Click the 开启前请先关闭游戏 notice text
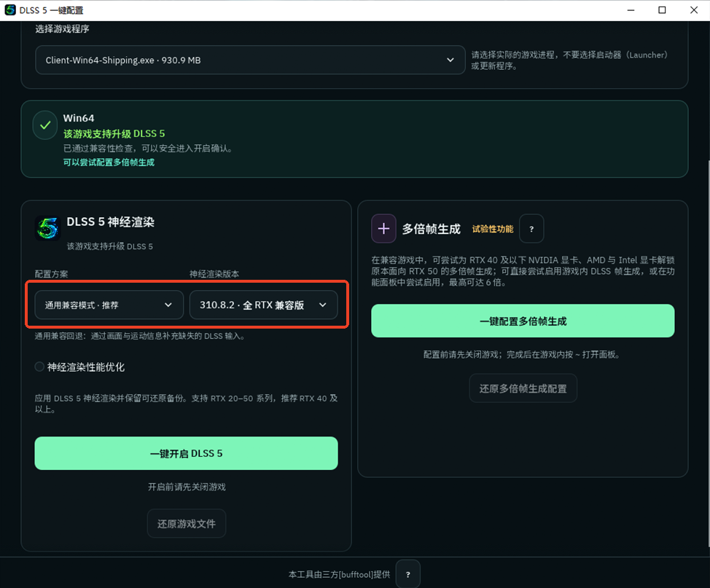Image resolution: width=710 pixels, height=588 pixels. coord(187,487)
